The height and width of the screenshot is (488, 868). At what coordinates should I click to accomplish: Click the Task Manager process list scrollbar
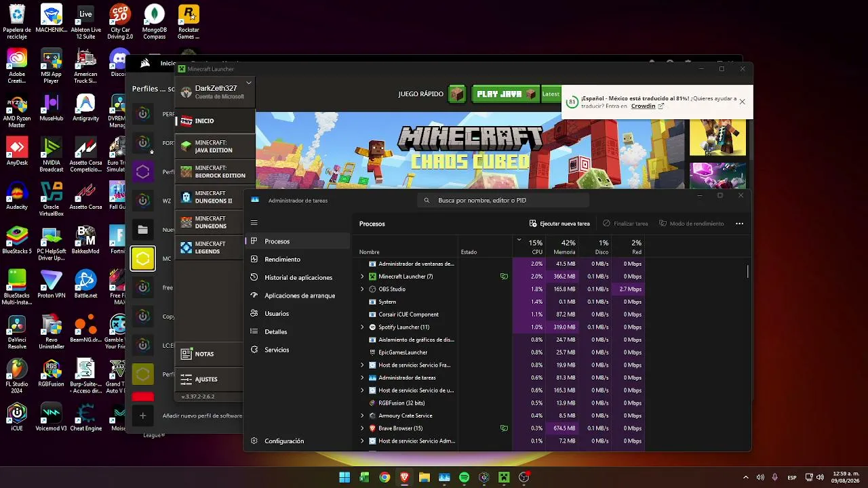tap(748, 271)
